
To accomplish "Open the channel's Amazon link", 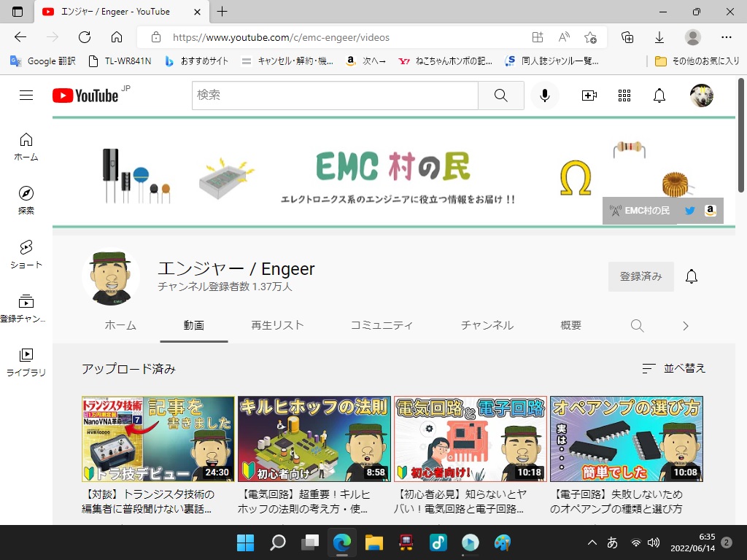I will tap(711, 211).
